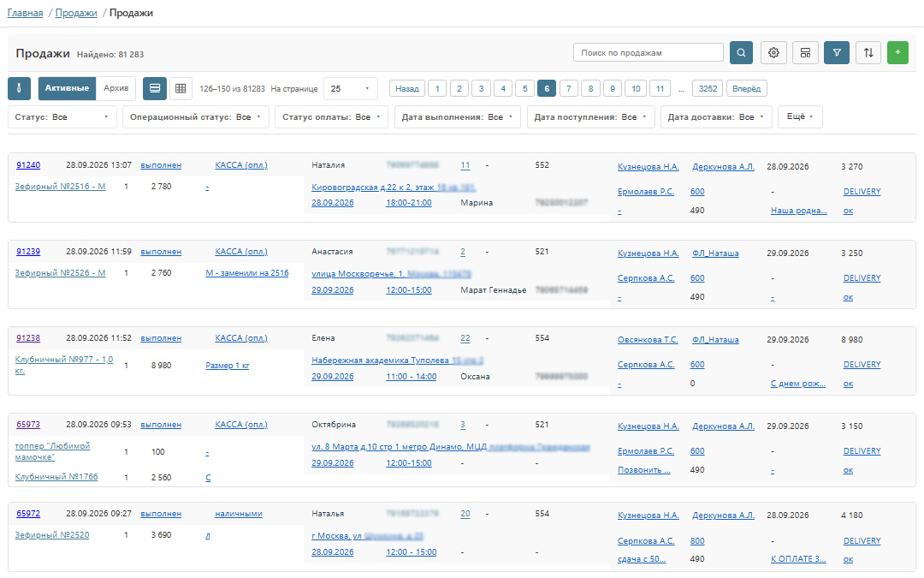Click DELIVERY link in order 65972
This screenshot has height=578, width=924.
862,541
